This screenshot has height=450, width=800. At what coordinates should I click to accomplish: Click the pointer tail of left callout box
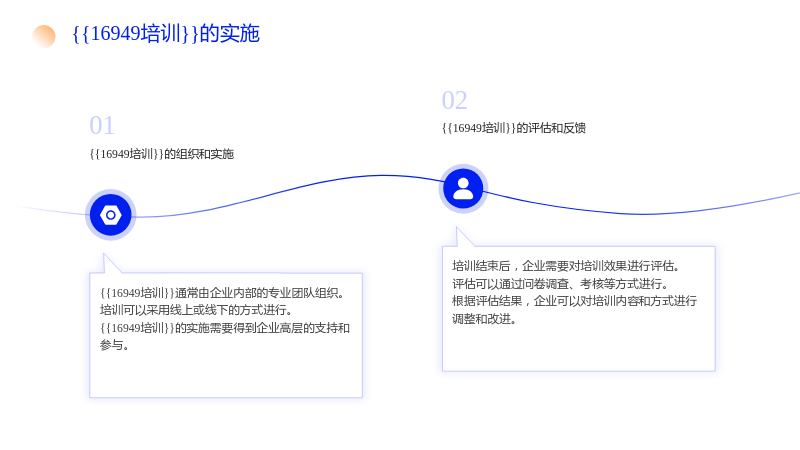[x=110, y=264]
